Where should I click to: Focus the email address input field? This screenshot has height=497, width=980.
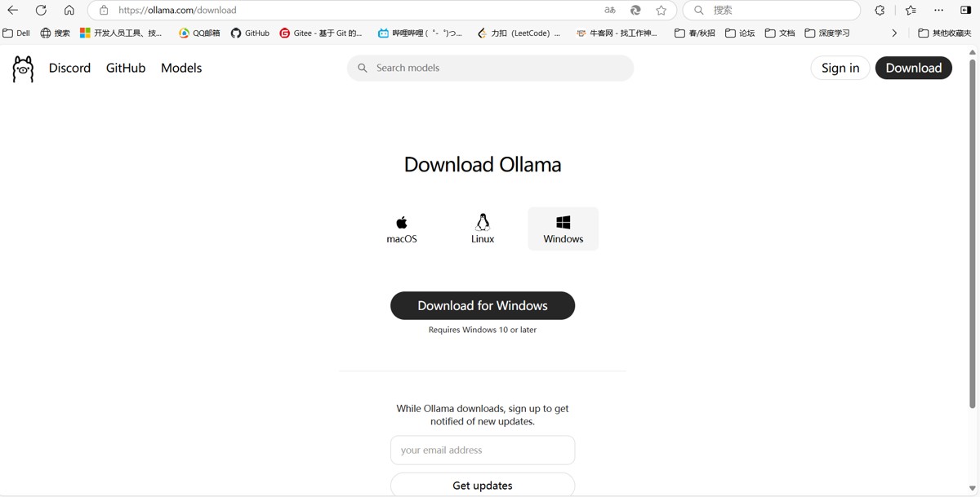(483, 450)
